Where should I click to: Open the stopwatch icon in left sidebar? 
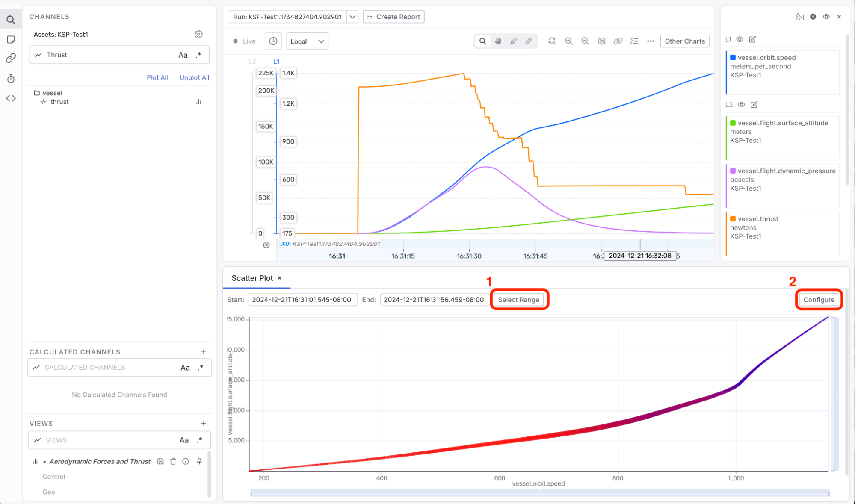pyautogui.click(x=11, y=79)
